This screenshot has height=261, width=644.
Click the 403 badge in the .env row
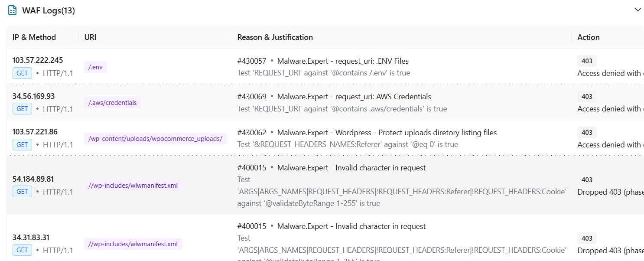(x=587, y=61)
